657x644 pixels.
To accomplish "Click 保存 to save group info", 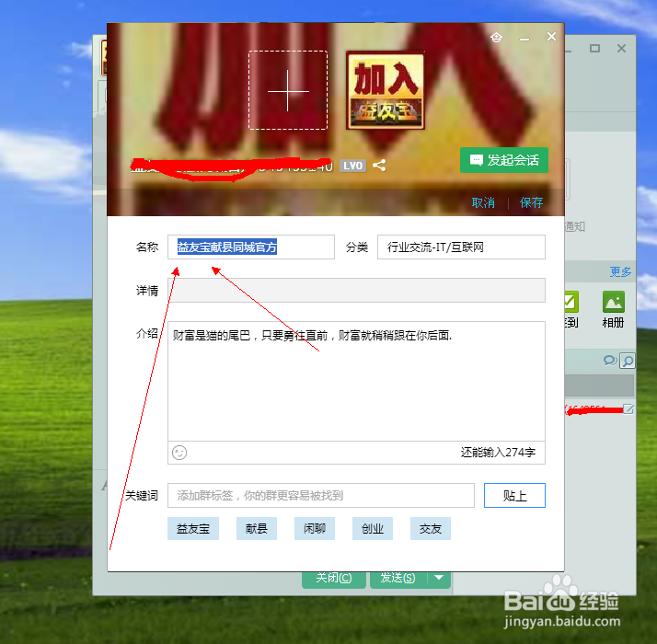I will pyautogui.click(x=531, y=202).
